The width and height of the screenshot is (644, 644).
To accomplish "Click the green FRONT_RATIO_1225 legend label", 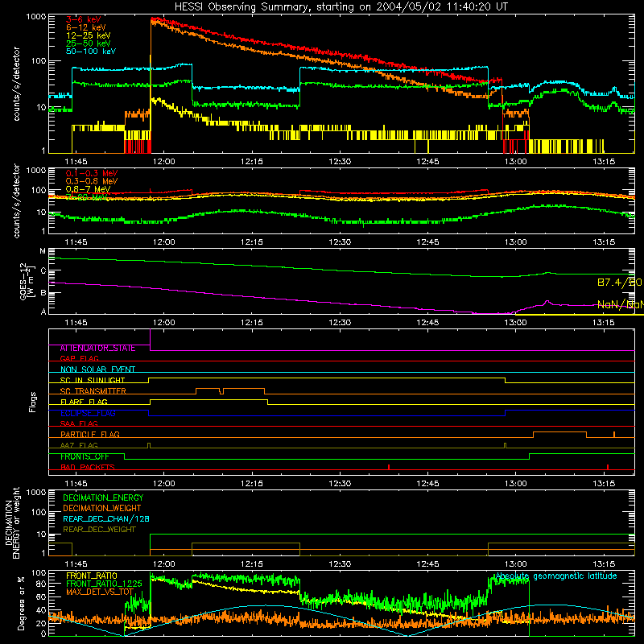I will (105, 584).
